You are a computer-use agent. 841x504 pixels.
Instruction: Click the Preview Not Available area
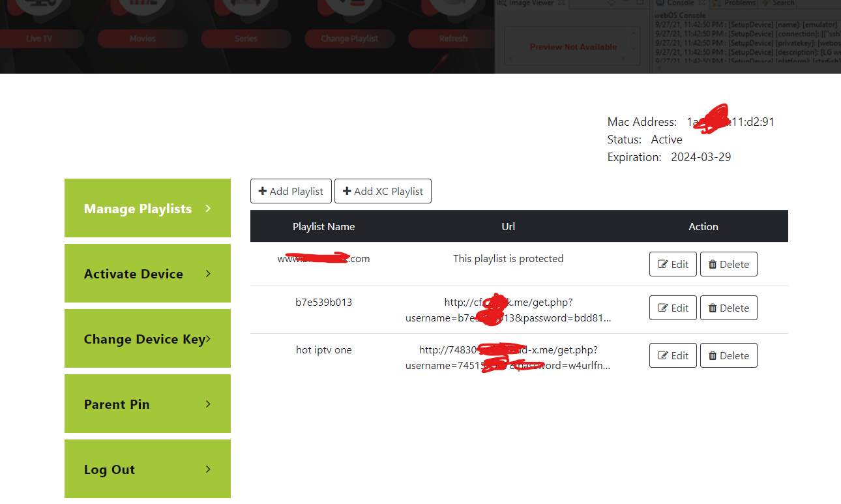(x=573, y=47)
